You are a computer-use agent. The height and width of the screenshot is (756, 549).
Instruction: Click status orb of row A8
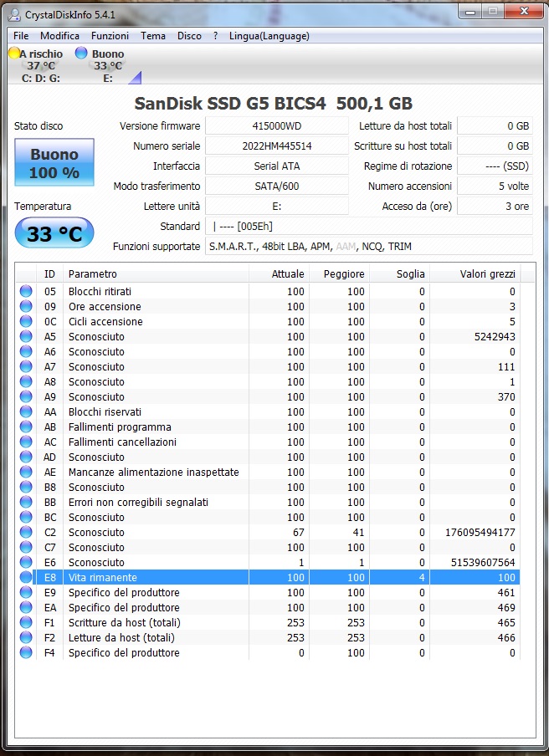26,381
